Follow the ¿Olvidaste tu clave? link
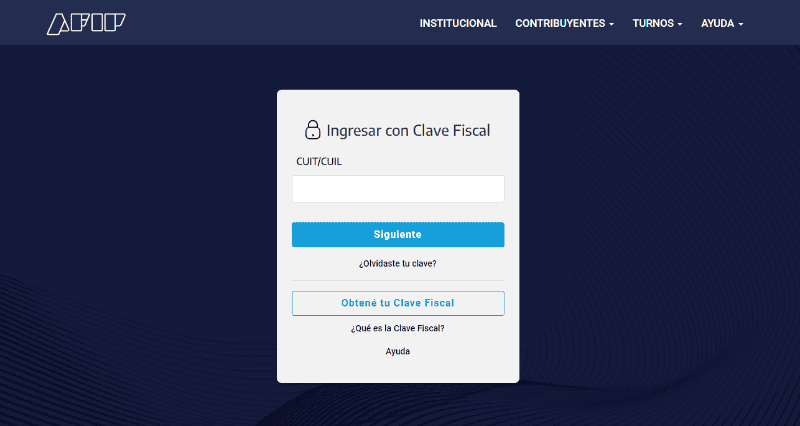Screen dimensions: 800x426 [x=398, y=264]
